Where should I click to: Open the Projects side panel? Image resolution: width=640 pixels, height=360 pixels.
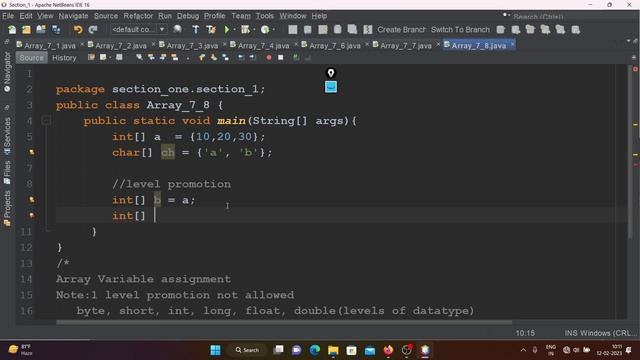(x=7, y=208)
